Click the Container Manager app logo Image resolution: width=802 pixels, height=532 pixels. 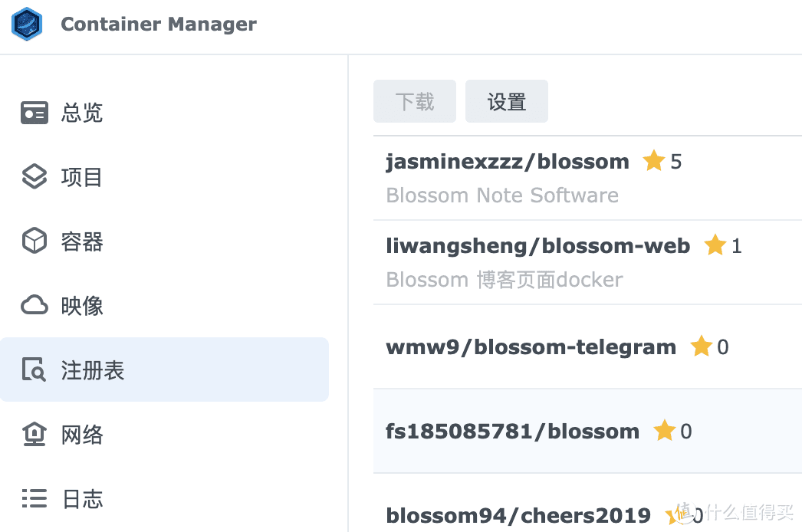[x=27, y=24]
